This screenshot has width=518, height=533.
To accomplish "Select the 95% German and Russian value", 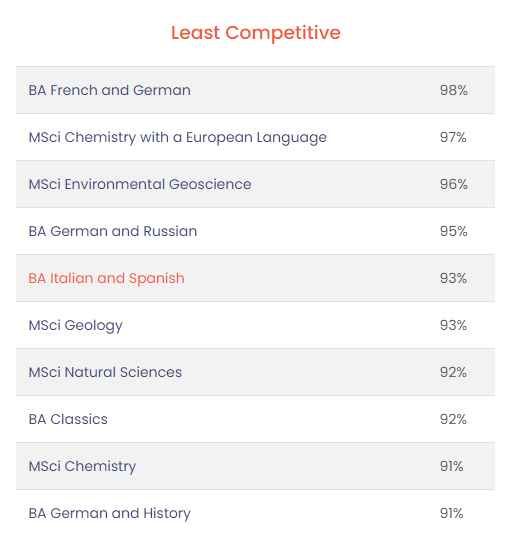I will point(453,231).
